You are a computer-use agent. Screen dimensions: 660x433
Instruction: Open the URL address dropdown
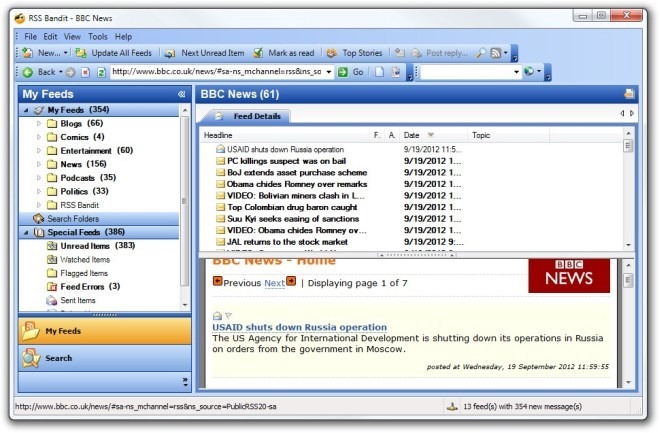pos(329,72)
